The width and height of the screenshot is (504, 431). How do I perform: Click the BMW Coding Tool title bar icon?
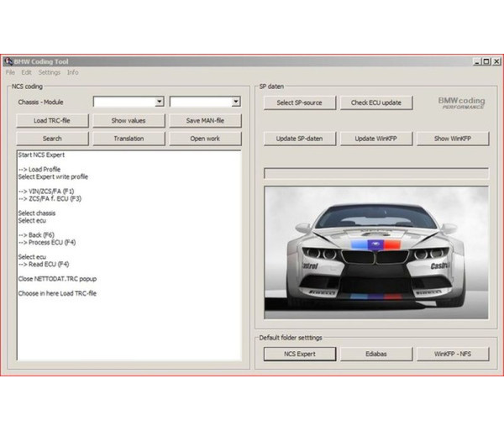(x=8, y=61)
